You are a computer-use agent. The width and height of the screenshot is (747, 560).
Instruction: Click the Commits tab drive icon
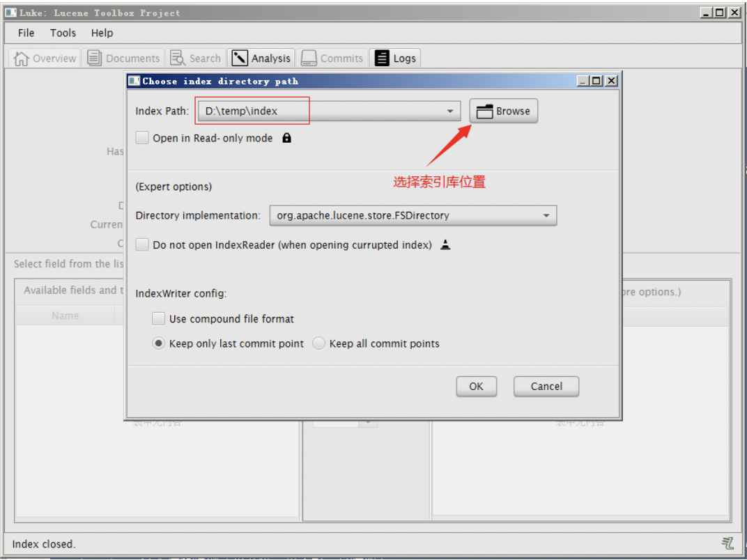click(x=309, y=59)
